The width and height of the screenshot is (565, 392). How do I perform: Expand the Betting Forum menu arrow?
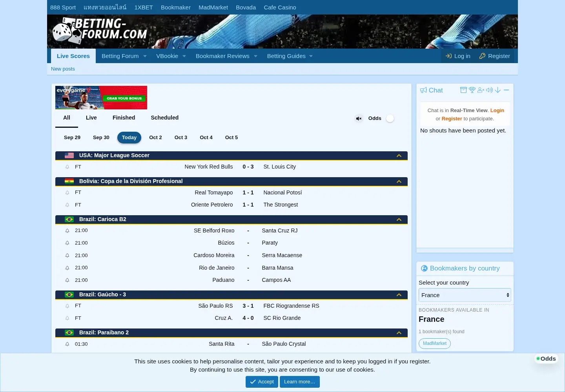pos(145,56)
